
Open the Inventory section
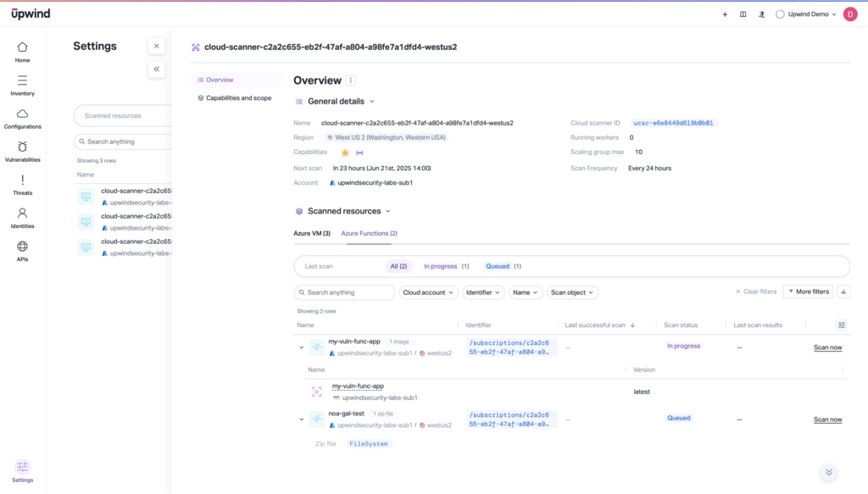(x=22, y=86)
